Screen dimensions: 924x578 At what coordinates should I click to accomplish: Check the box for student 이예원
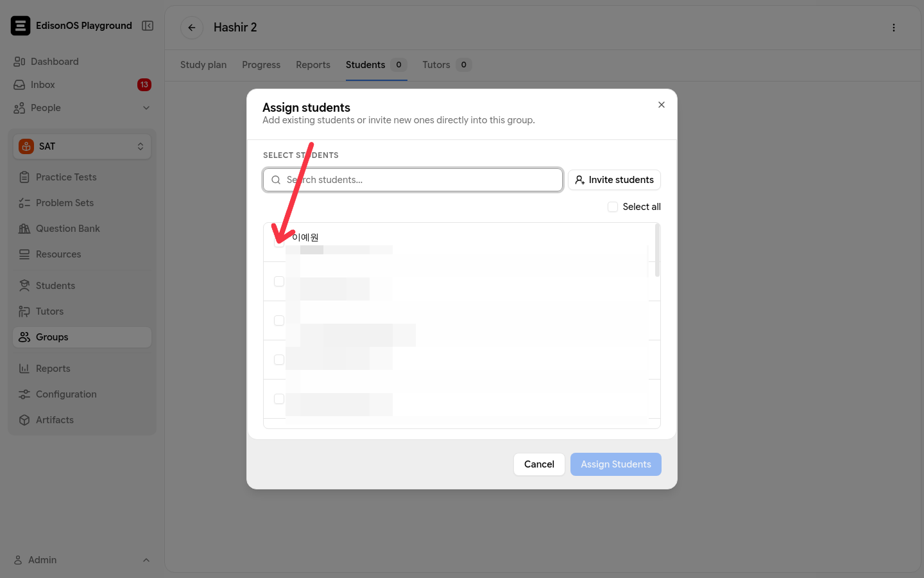coord(279,242)
